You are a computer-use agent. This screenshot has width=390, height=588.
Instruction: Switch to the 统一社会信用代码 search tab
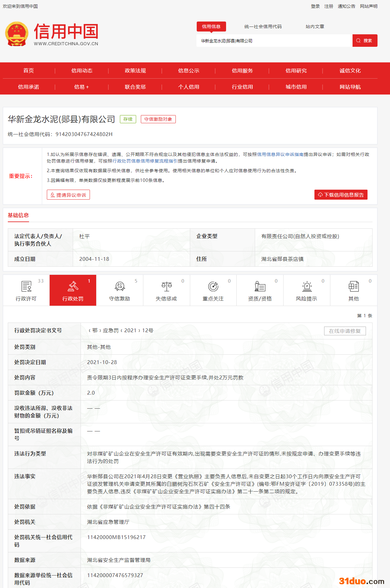(x=263, y=27)
